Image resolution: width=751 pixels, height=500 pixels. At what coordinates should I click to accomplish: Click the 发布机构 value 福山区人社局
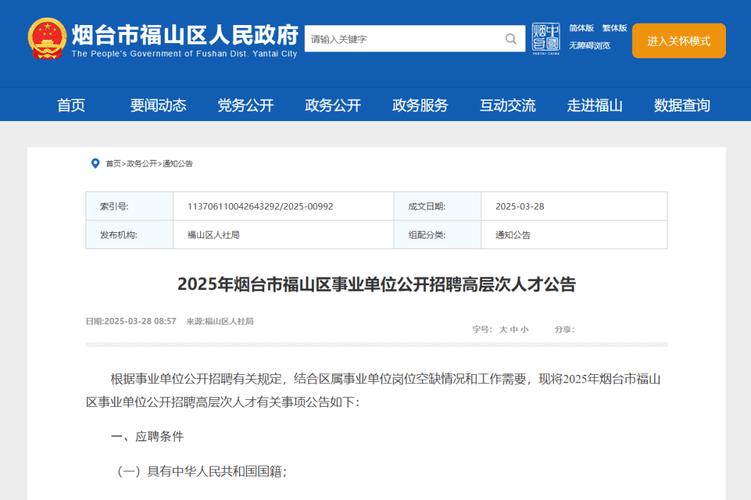tap(213, 235)
